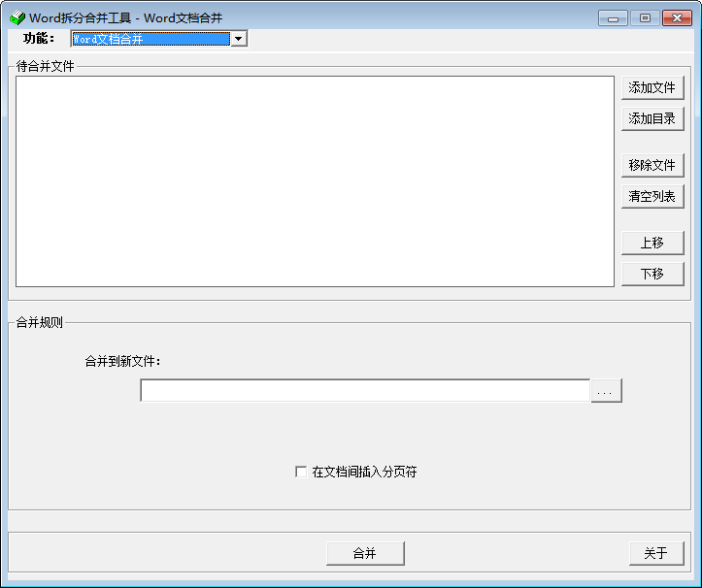
Task: Minimize the Word拆分合并工具 window
Action: pyautogui.click(x=613, y=17)
